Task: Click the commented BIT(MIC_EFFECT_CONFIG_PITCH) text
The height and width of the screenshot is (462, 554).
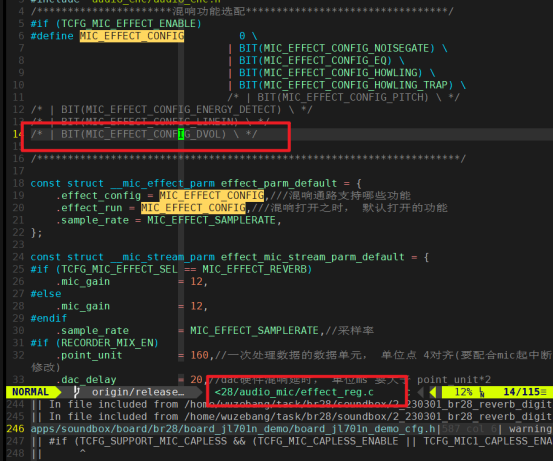Action: 343,97
